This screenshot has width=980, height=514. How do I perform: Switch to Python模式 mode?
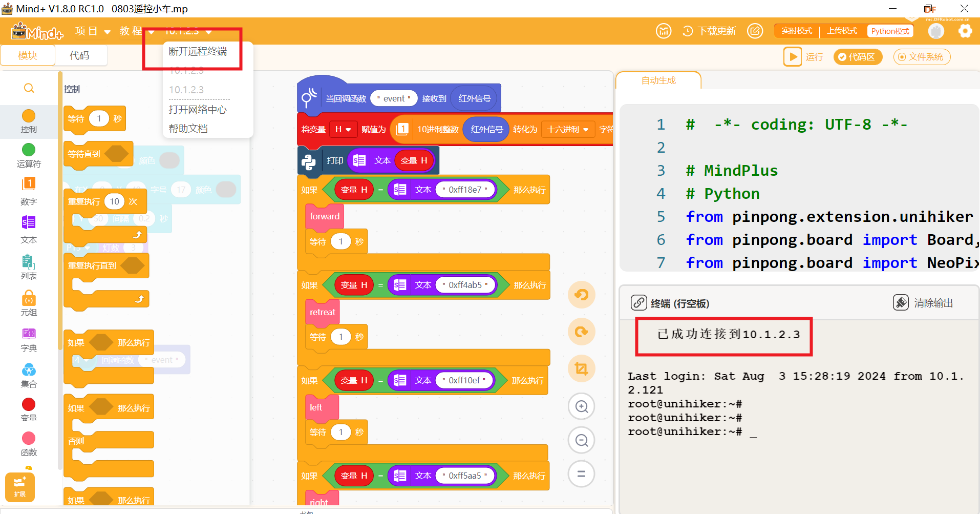pos(890,31)
